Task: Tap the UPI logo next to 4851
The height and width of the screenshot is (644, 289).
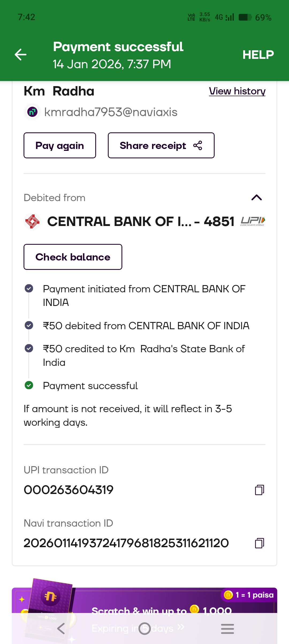Action: [x=253, y=221]
